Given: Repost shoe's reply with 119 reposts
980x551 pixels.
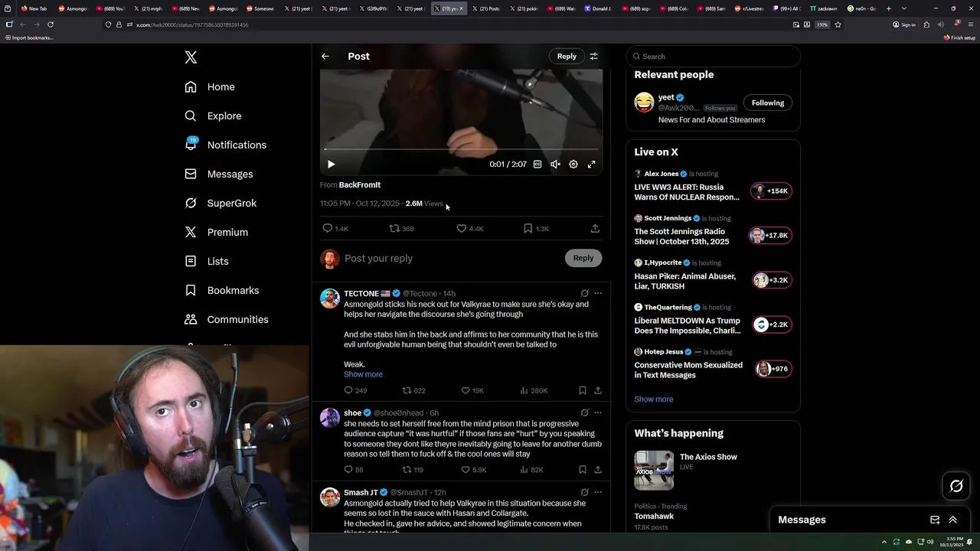Looking at the screenshot, I should [x=413, y=470].
